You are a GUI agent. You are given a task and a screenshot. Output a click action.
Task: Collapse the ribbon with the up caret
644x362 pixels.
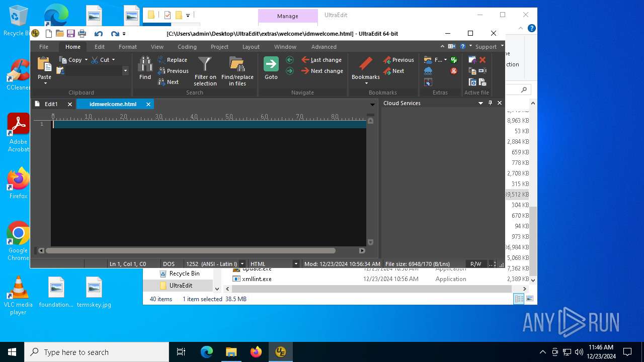442,46
